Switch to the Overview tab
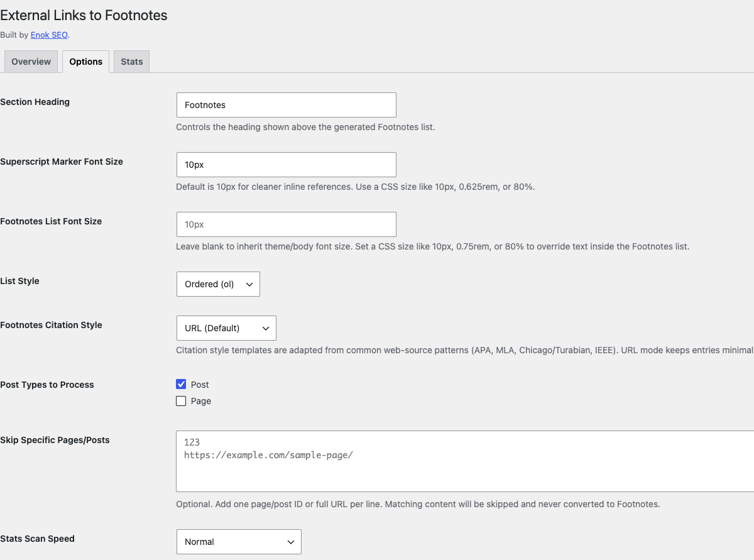The width and height of the screenshot is (754, 560). pyautogui.click(x=31, y=62)
